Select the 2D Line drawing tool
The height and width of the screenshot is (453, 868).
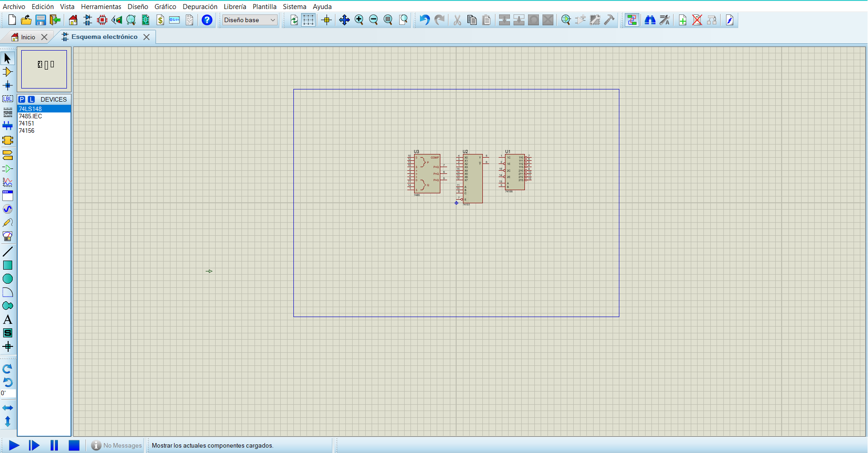point(8,252)
